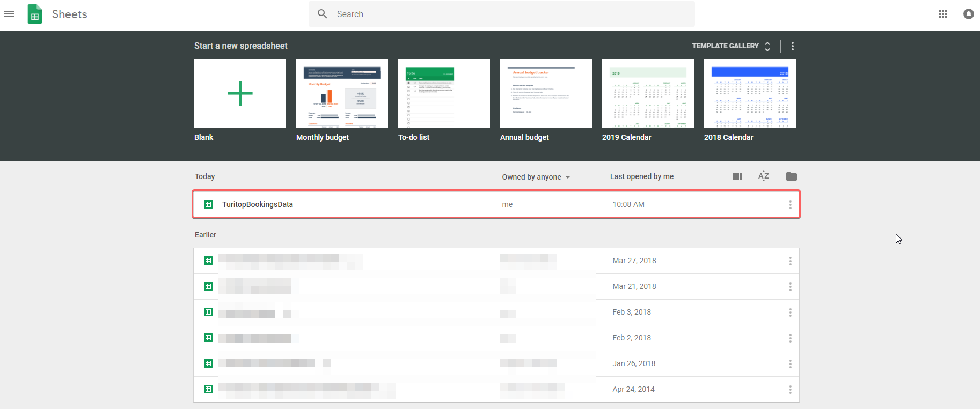This screenshot has width=980, height=409.
Task: Select the Feb 3, 2018 date text
Action: click(632, 312)
